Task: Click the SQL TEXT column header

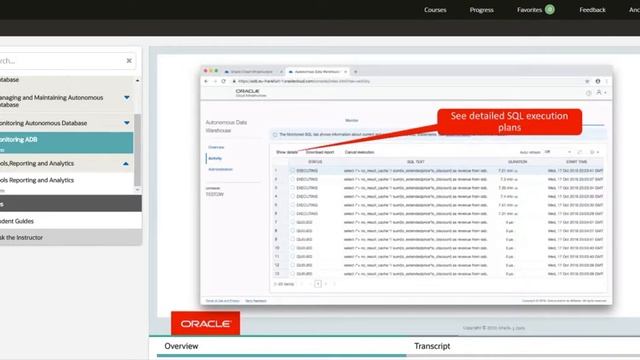Action: (416, 162)
